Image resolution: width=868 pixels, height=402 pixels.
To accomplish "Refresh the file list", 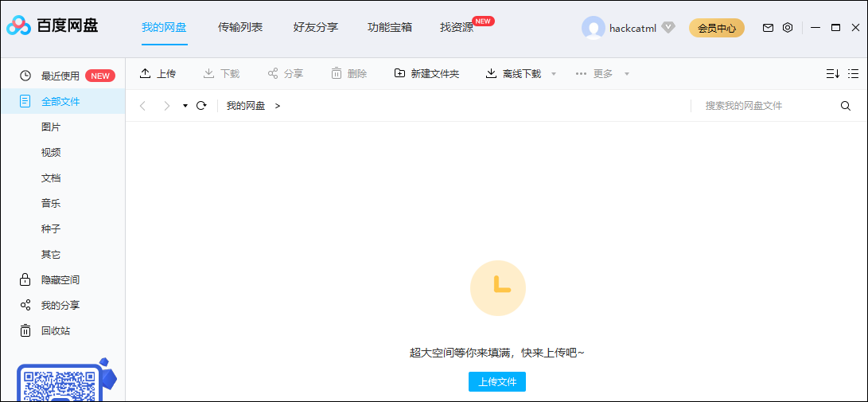I will click(201, 106).
